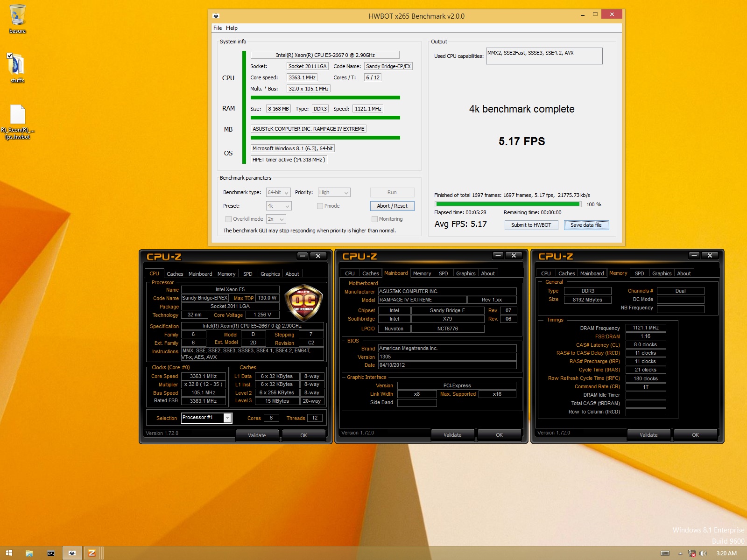Viewport: 747px width, 560px height.
Task: Open the Preset 4k dropdown
Action: (x=279, y=206)
